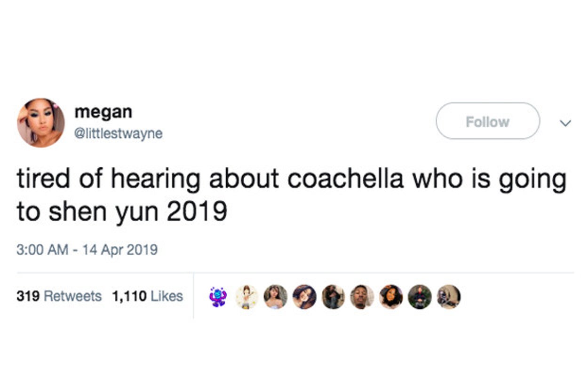Open the 3:00 AM - 14 Apr 2019 timestamp
The height and width of the screenshot is (390, 588).
click(87, 249)
